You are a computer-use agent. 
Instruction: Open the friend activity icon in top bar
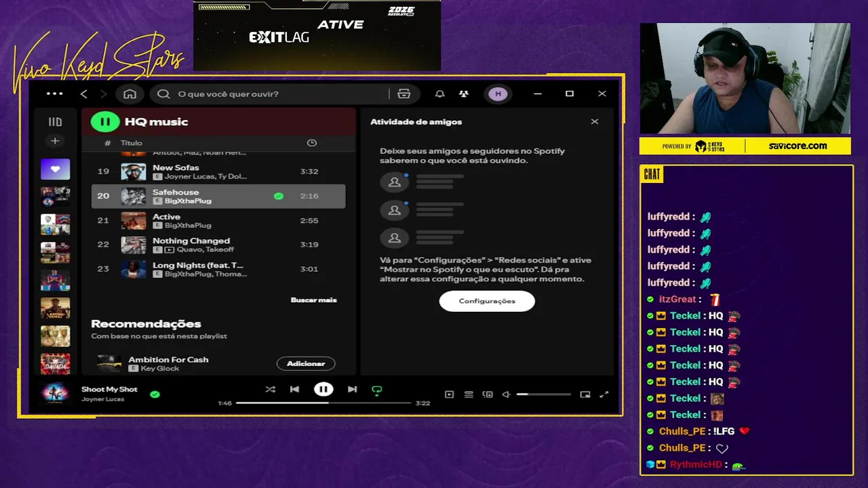[463, 94]
